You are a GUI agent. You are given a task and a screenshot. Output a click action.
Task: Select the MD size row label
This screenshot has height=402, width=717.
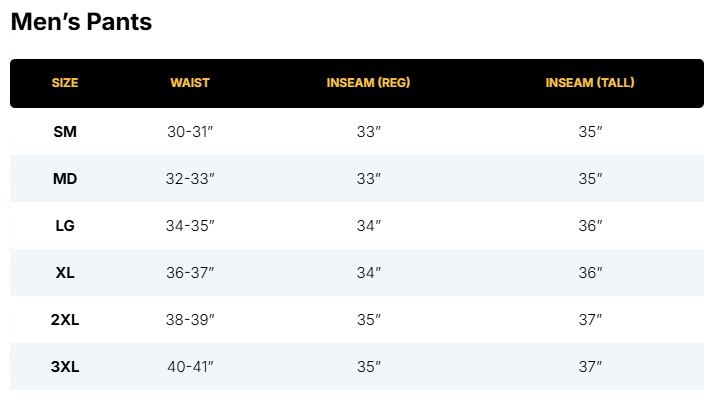pos(65,179)
